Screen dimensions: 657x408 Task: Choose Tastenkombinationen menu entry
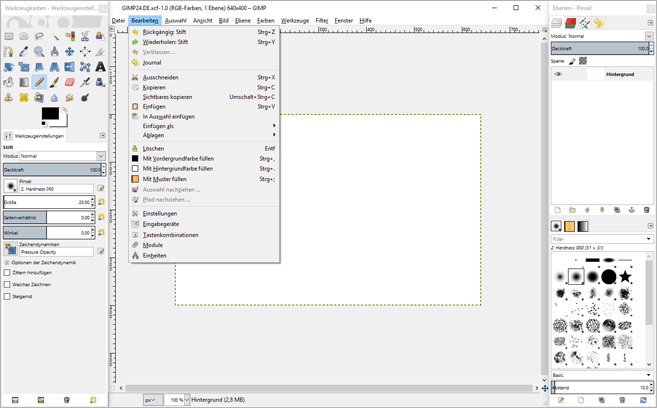pos(204,235)
